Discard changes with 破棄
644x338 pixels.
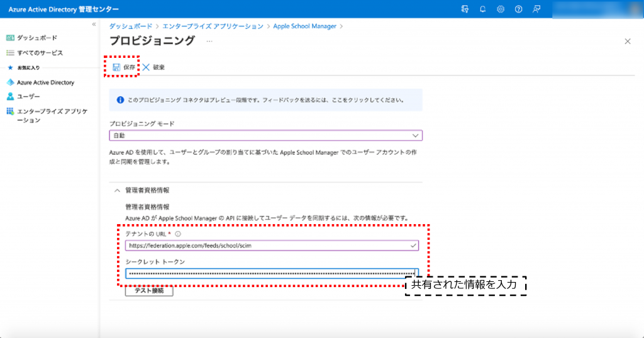click(x=153, y=67)
